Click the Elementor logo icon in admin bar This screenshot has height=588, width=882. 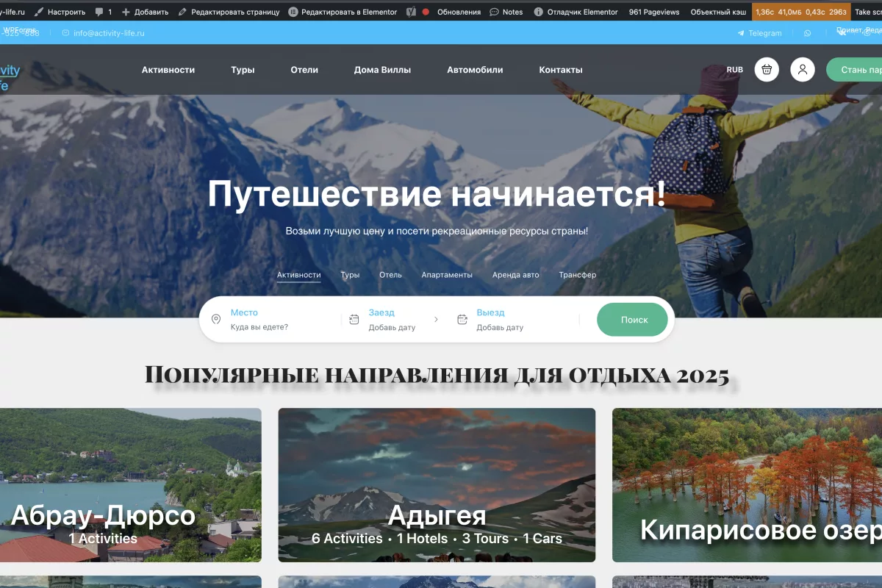pyautogui.click(x=293, y=12)
